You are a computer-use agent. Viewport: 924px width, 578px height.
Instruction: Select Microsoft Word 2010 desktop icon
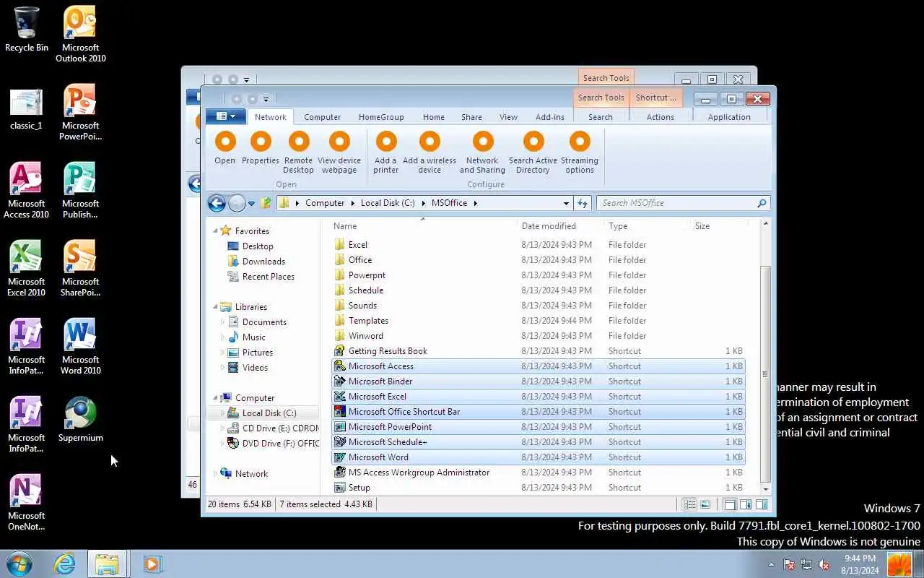click(80, 347)
